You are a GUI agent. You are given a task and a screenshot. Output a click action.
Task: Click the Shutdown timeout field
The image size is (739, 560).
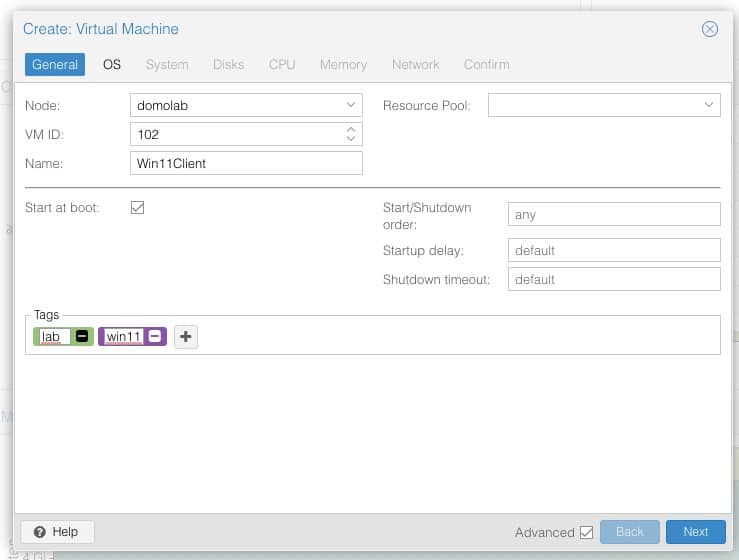point(614,279)
